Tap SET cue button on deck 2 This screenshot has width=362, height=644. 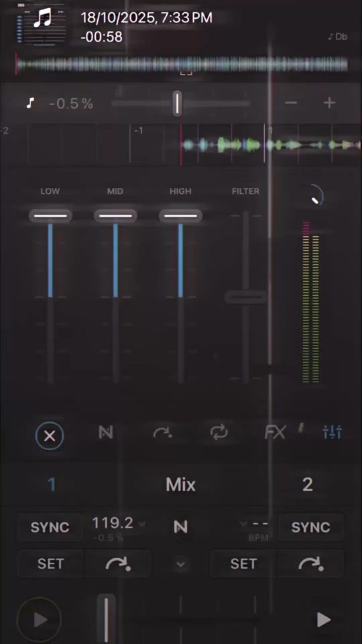tap(243, 563)
